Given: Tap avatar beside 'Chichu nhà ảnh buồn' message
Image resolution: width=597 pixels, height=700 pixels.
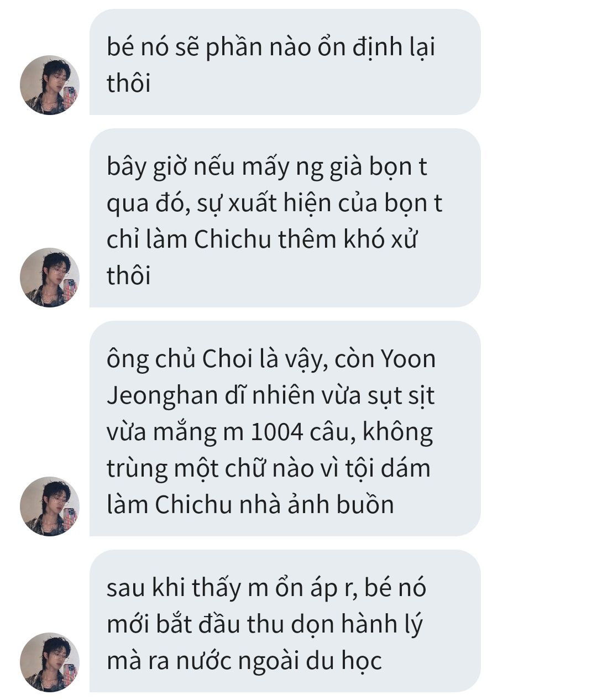Looking at the screenshot, I should tap(50, 506).
